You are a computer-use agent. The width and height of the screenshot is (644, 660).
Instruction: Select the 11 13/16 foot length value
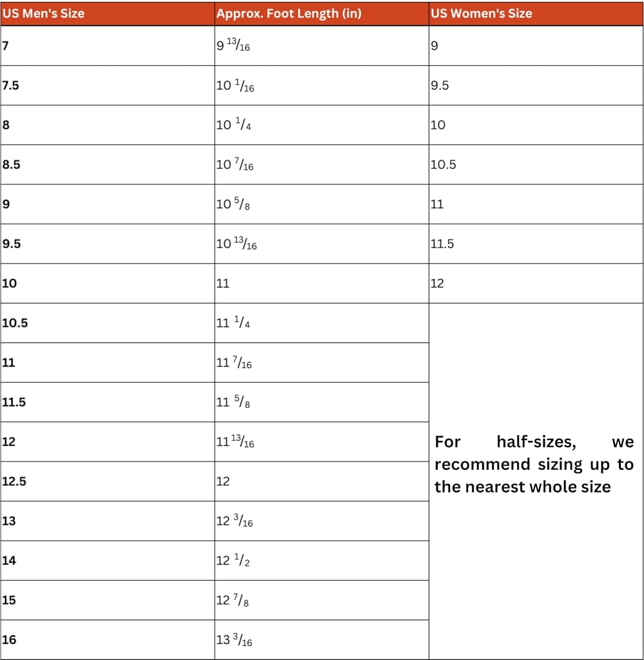[x=235, y=442]
